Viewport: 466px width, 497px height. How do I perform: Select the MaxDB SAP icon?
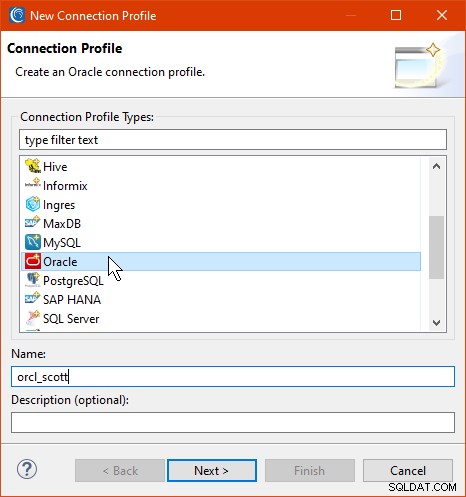33,223
